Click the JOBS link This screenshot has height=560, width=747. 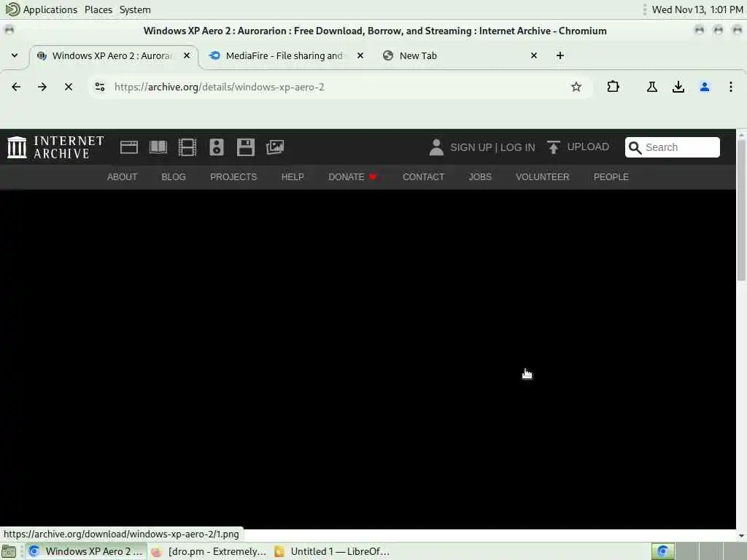pyautogui.click(x=480, y=176)
